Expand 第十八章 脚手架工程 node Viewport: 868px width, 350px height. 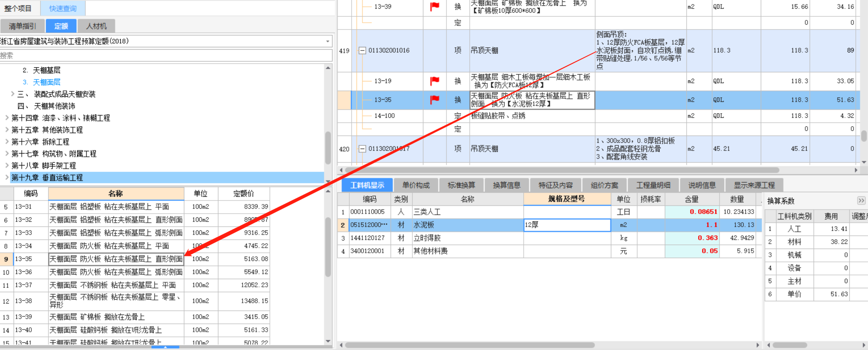click(x=7, y=165)
